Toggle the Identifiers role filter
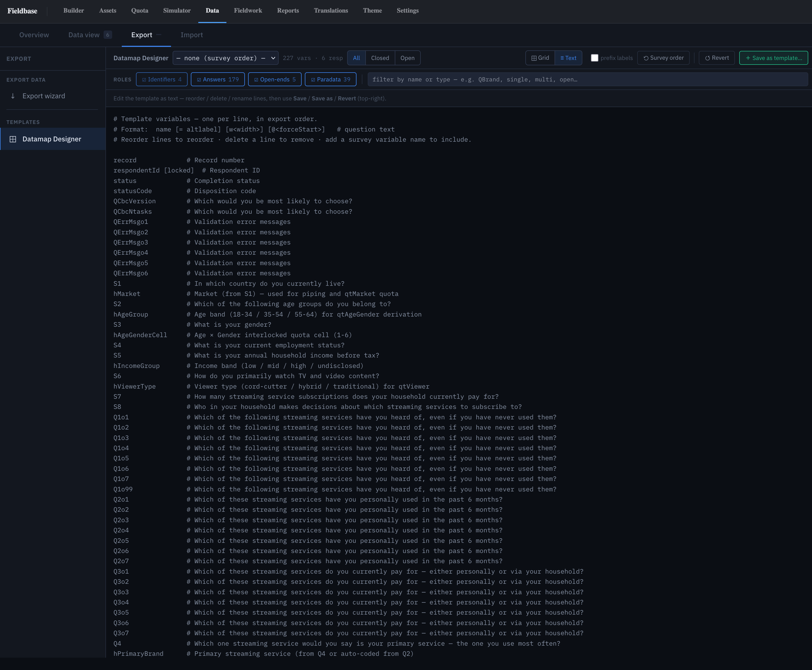Image resolution: width=812 pixels, height=670 pixels. click(162, 80)
